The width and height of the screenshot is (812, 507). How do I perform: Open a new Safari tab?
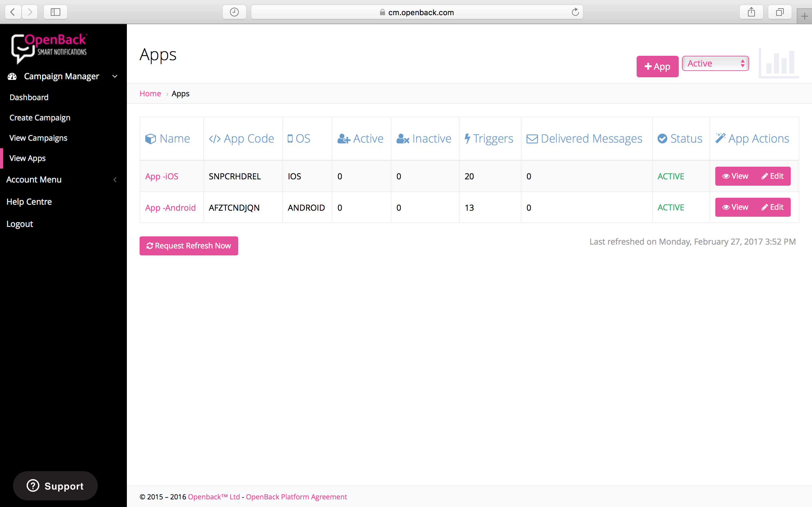(804, 16)
